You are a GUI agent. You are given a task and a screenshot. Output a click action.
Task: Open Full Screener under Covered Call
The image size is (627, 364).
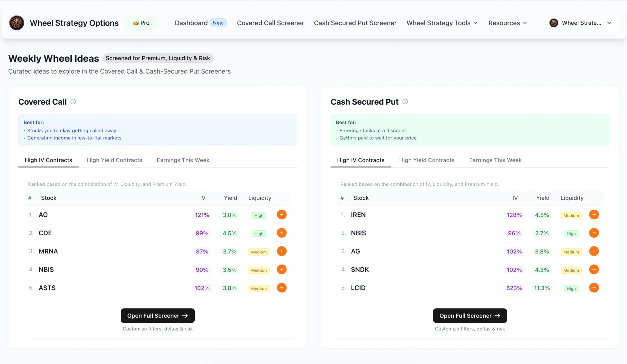(157, 316)
